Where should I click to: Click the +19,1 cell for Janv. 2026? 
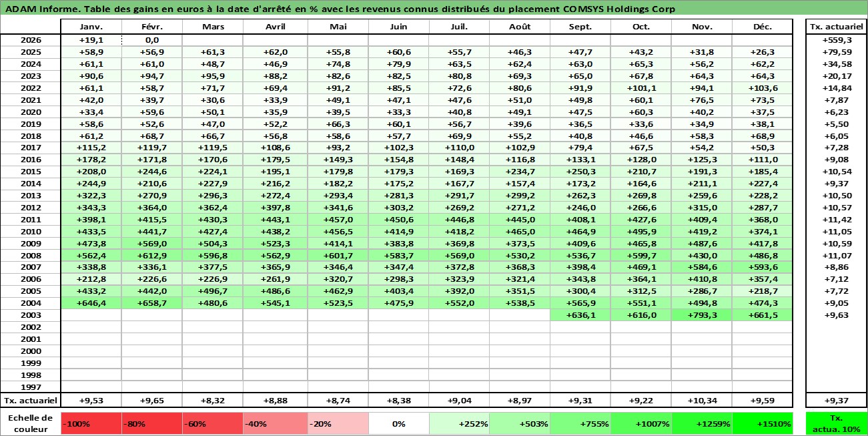[91, 40]
